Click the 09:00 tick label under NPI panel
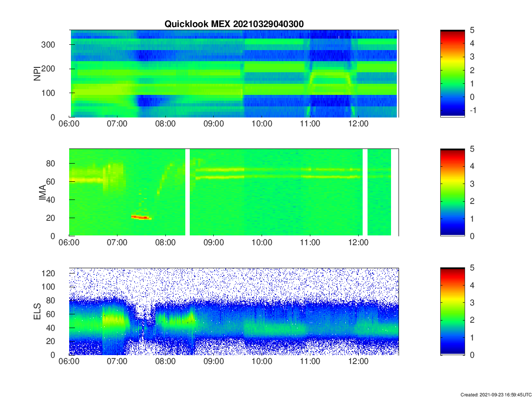 click(x=214, y=124)
